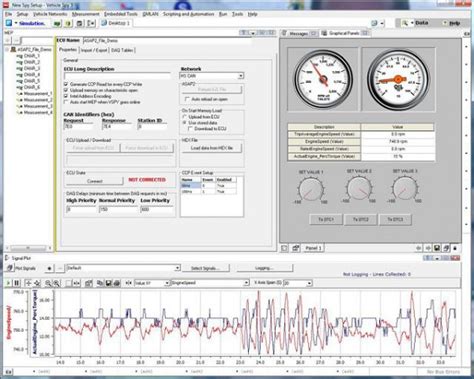Click the crosshair cursor icon in plot toolbar
The width and height of the screenshot is (474, 379).
[28, 283]
